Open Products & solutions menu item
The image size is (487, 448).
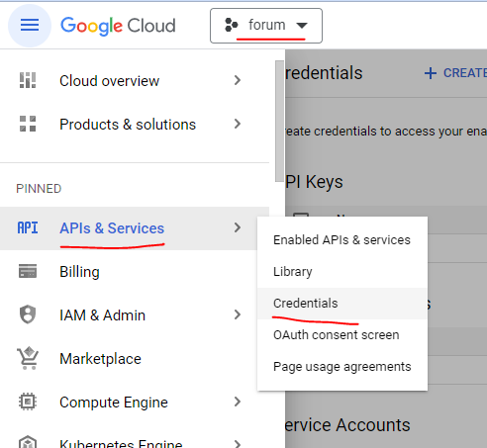[135, 125]
